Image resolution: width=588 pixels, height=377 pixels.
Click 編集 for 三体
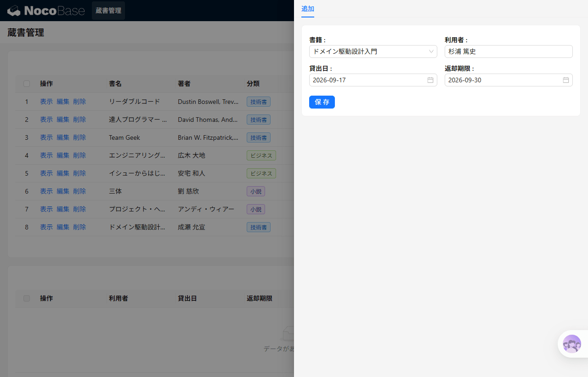point(63,191)
